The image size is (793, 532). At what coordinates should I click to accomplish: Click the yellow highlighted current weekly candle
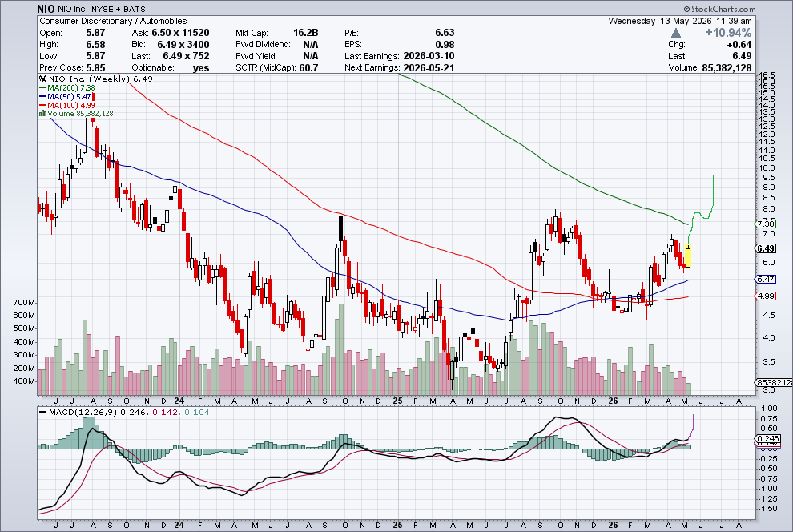[x=688, y=257]
